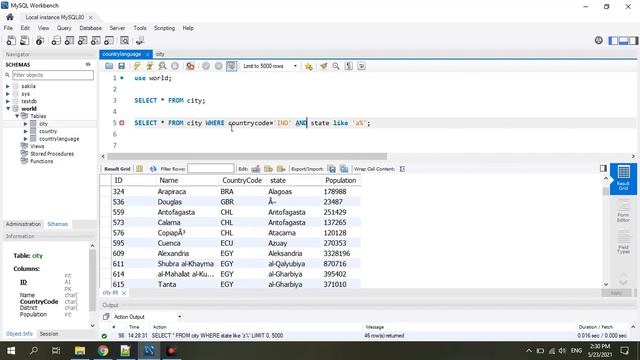
Task: Open SQL script file from main toolbar
Action: [x=24, y=40]
